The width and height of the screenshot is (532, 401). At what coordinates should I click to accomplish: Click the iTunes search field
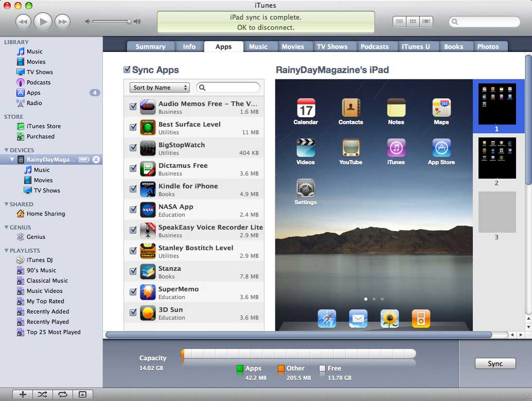pos(485,22)
